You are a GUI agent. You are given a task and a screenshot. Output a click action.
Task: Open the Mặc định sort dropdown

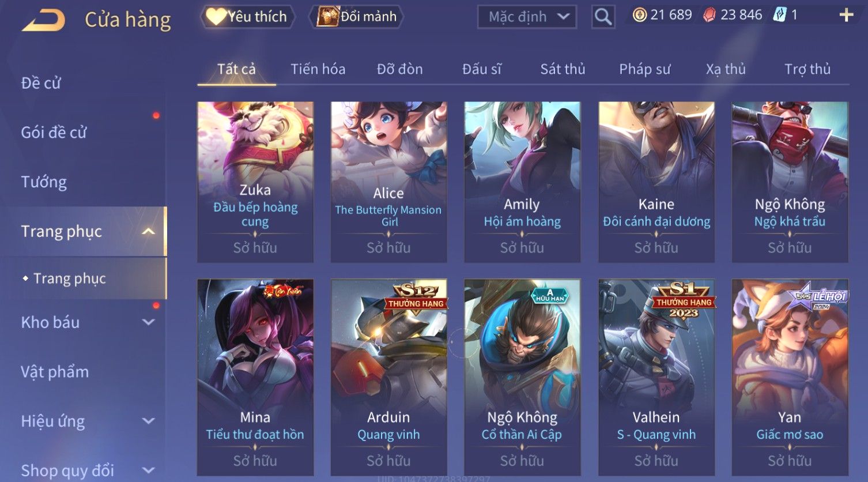pos(527,17)
